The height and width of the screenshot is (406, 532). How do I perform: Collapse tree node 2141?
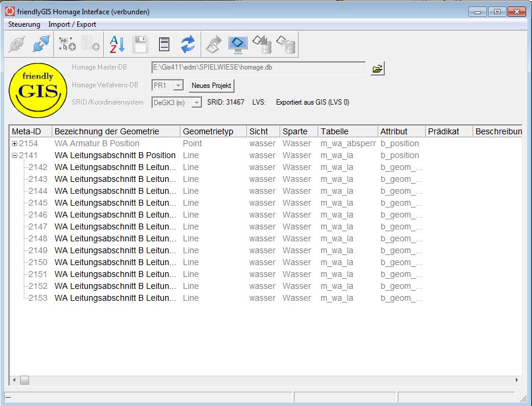[15, 156]
